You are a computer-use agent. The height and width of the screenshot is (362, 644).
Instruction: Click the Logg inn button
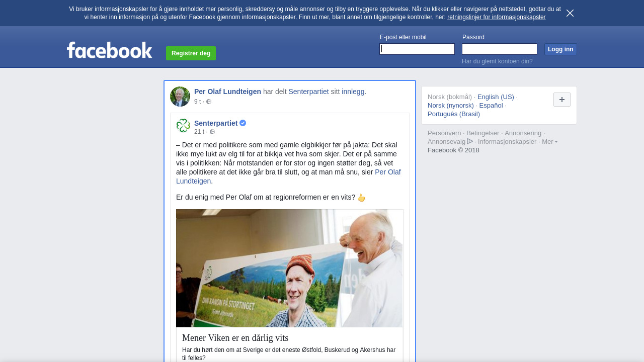(x=560, y=49)
